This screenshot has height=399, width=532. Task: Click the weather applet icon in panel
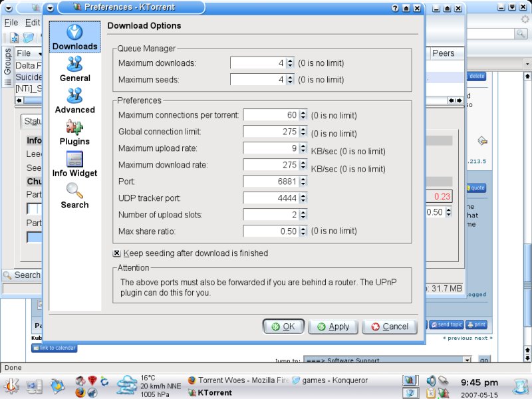pos(126,385)
